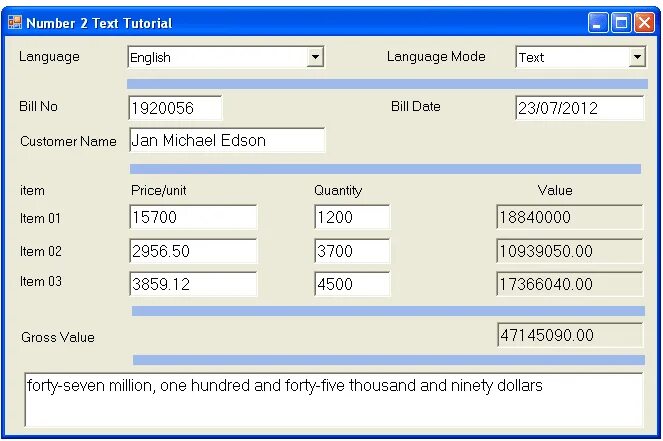Click Item 03 quantity field showing 4500
Screen dimensions: 663x441
coord(352,284)
